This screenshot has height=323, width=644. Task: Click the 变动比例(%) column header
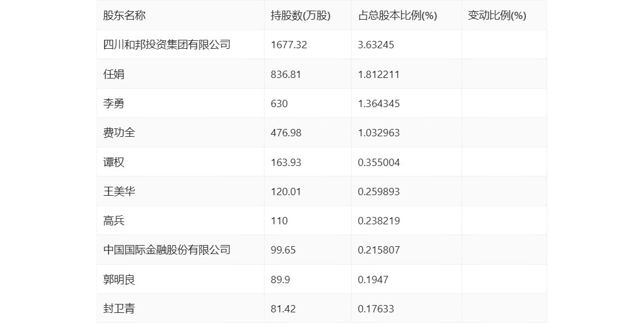click(x=497, y=16)
